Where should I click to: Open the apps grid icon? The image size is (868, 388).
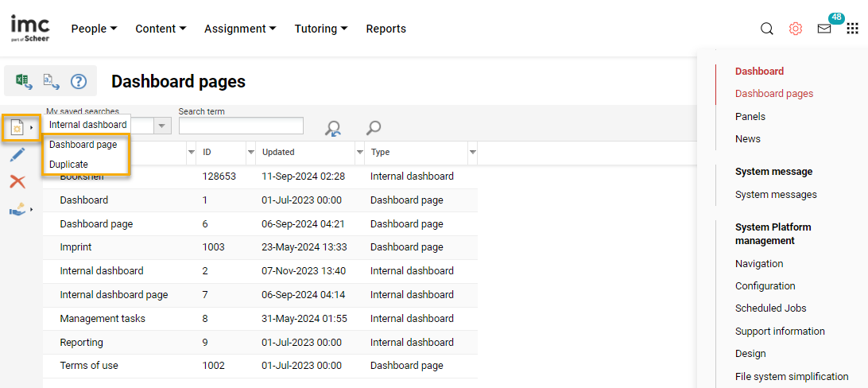[x=852, y=29]
